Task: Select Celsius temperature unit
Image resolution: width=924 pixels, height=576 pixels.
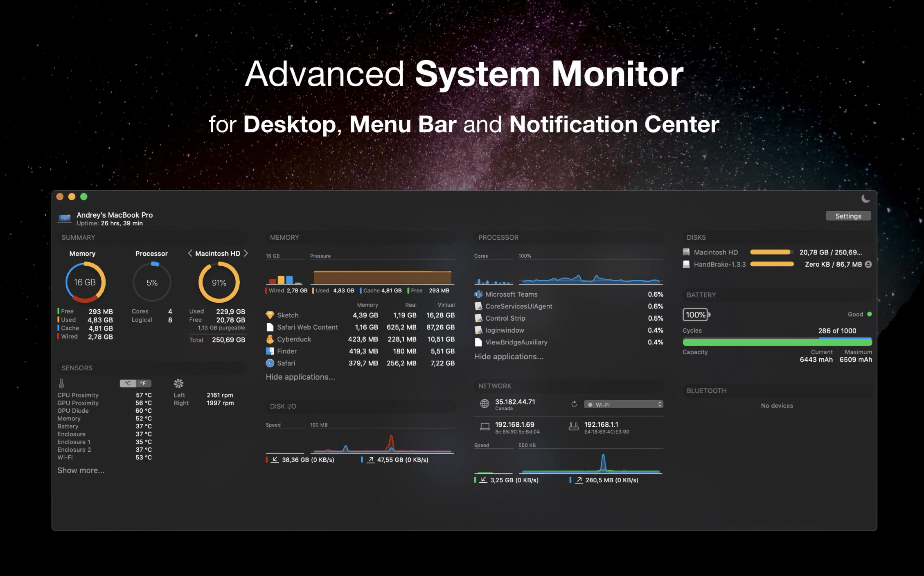Action: 128,383
